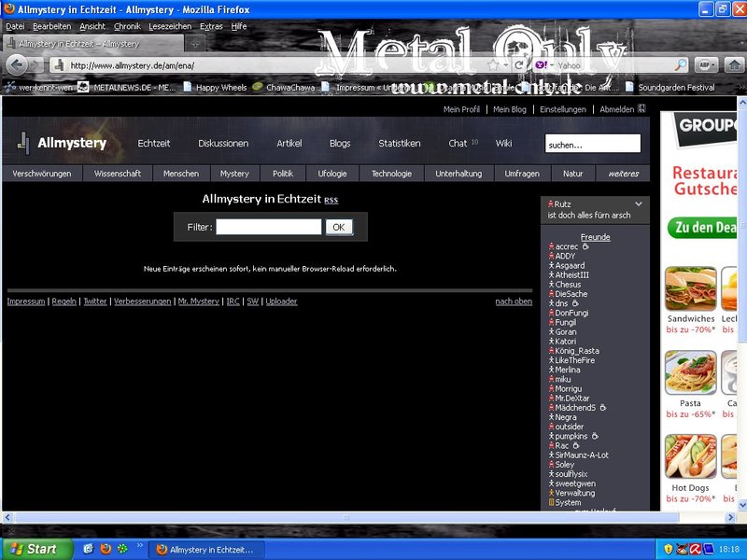Open the Statistiken page

tap(400, 144)
